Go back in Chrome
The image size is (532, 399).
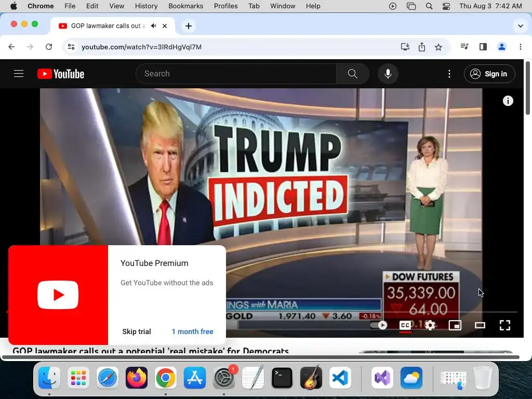[11, 47]
